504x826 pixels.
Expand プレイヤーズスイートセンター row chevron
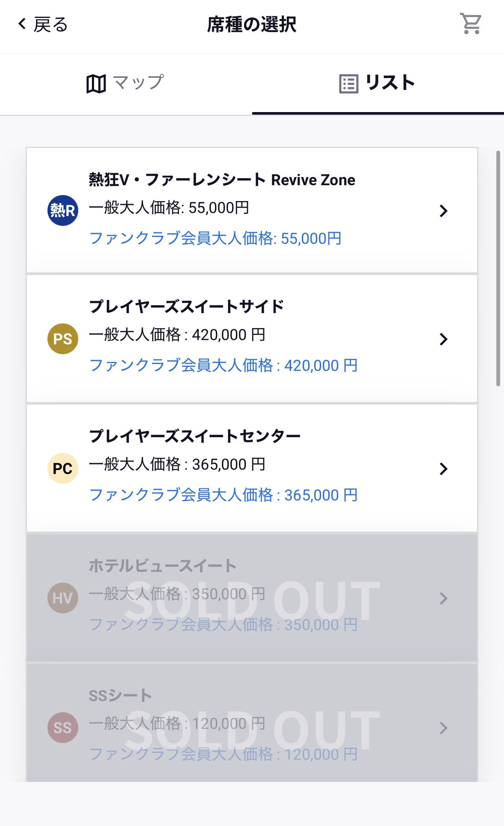[443, 469]
